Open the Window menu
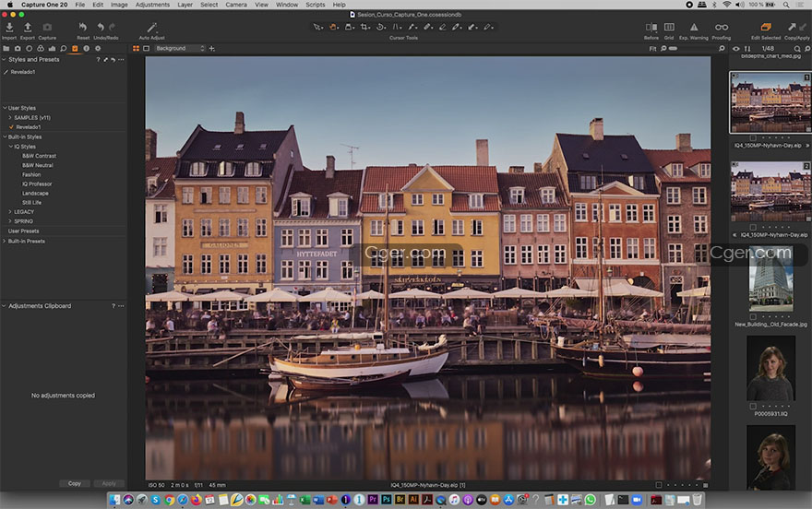812x509 pixels. click(287, 5)
